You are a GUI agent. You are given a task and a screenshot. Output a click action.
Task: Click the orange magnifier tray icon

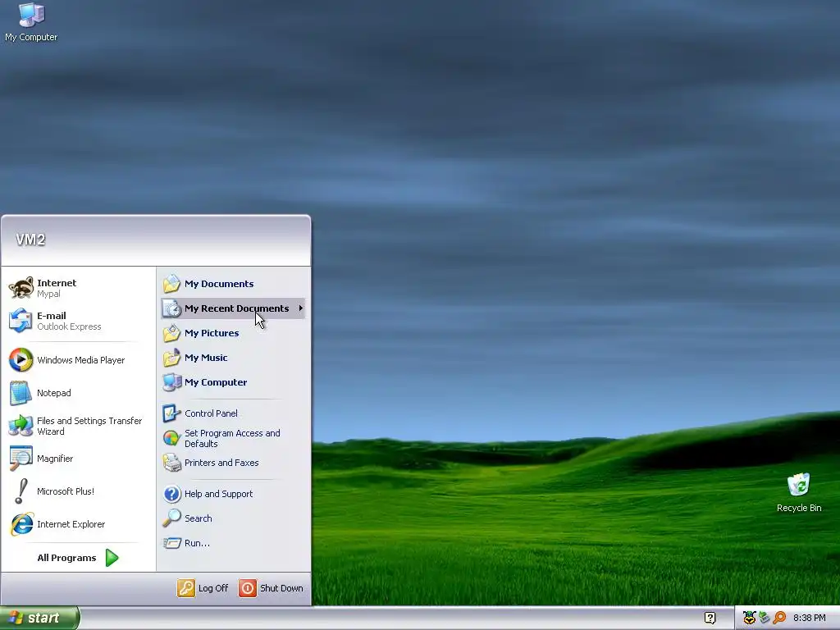point(779,618)
